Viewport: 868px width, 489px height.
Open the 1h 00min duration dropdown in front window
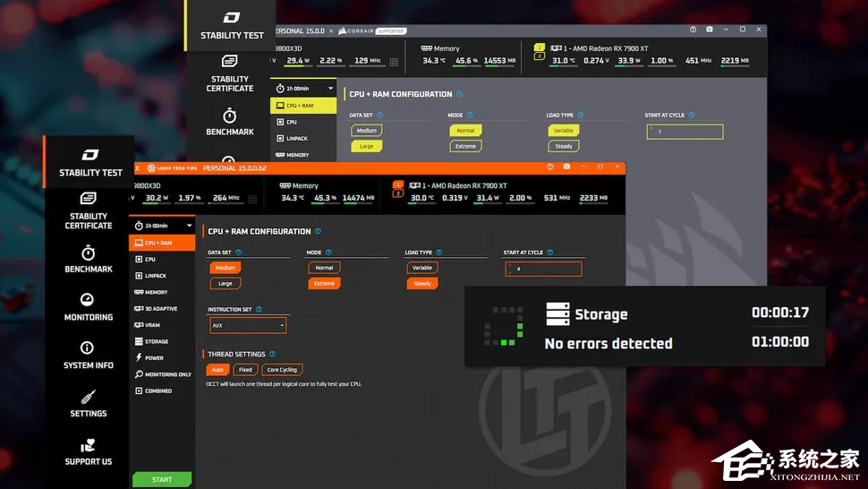(x=163, y=226)
